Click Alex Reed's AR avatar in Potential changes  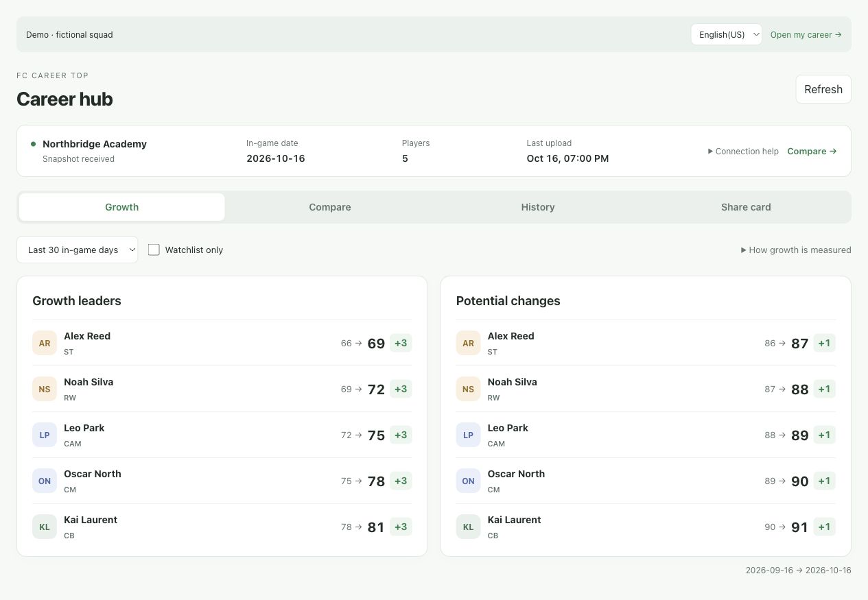tap(468, 343)
